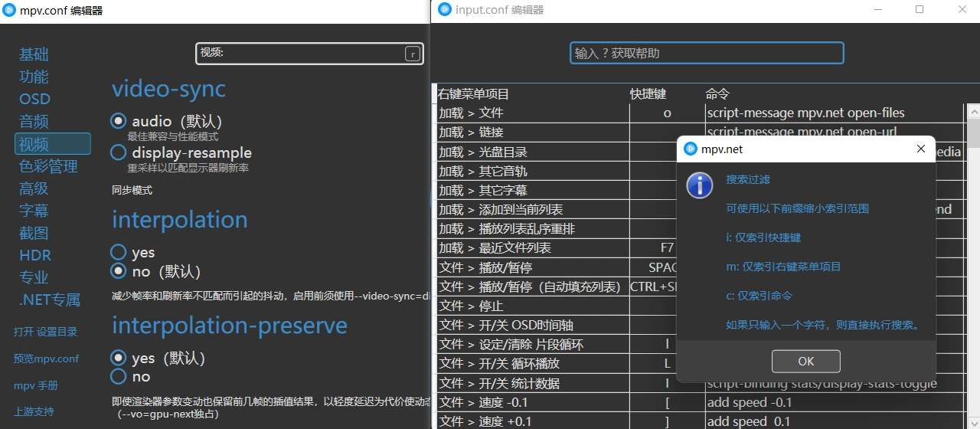Open the mpv 手册 link
The image size is (980, 429).
pos(35,385)
